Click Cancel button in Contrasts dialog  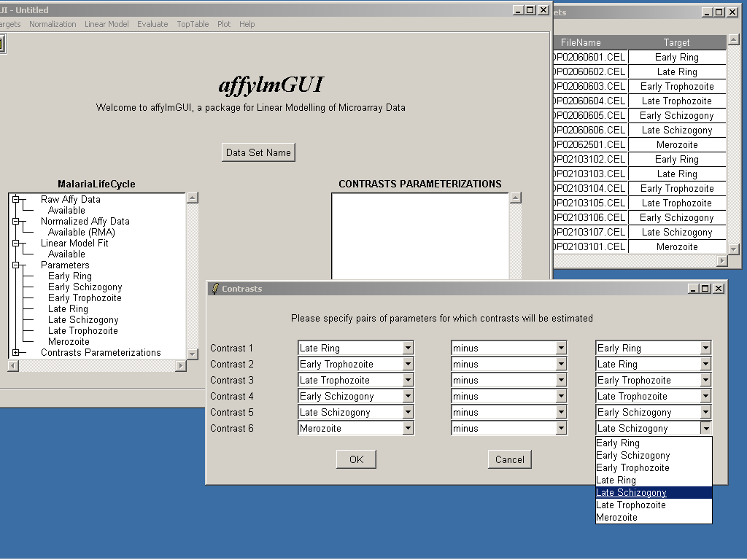click(509, 459)
